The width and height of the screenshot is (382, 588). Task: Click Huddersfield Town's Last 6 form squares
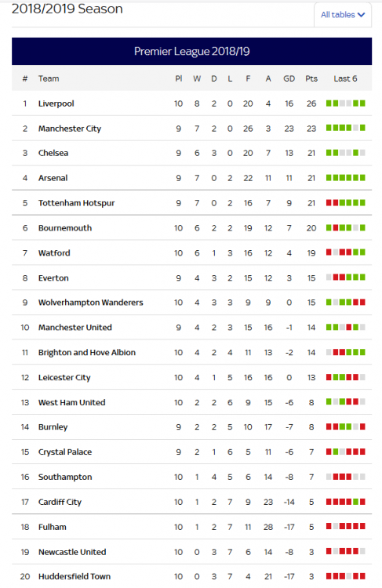(346, 576)
